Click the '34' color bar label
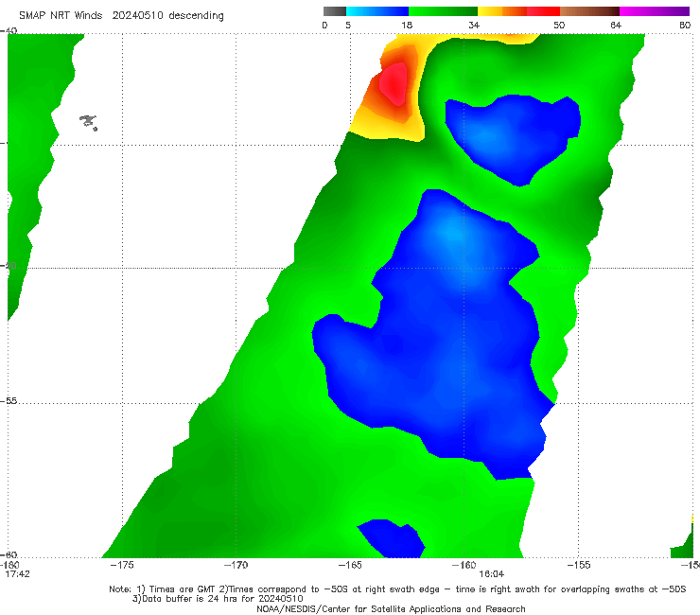700x615 pixels. [474, 26]
